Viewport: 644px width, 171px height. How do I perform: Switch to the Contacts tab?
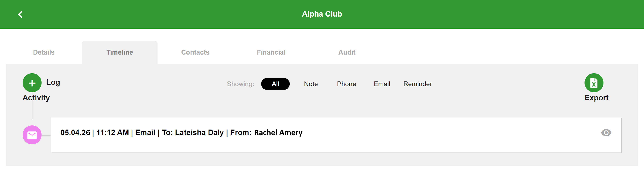pyautogui.click(x=195, y=52)
